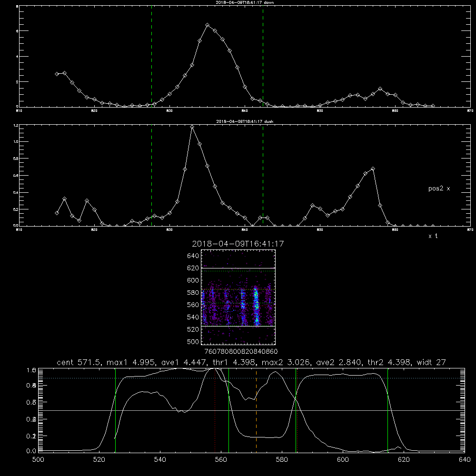Click the '560' tick label on bottom plot x-axis
Viewport: 476px width, 476px height.
tap(221, 460)
